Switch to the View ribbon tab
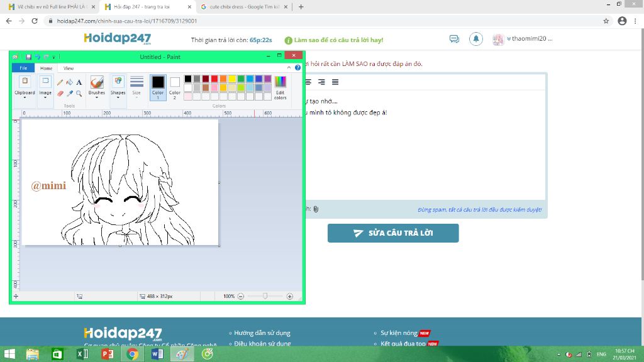The height and width of the screenshot is (362, 644). pos(69,68)
